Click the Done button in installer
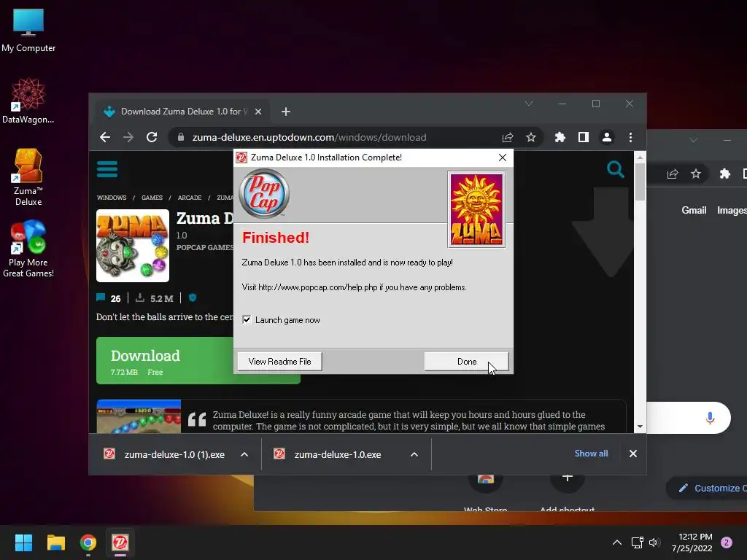747x560 pixels. point(466,362)
